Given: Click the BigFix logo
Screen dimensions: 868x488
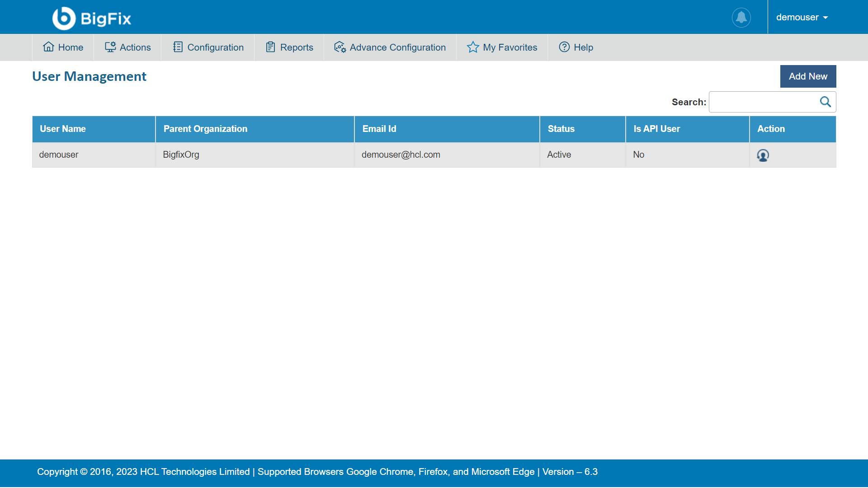Looking at the screenshot, I should tap(91, 18).
